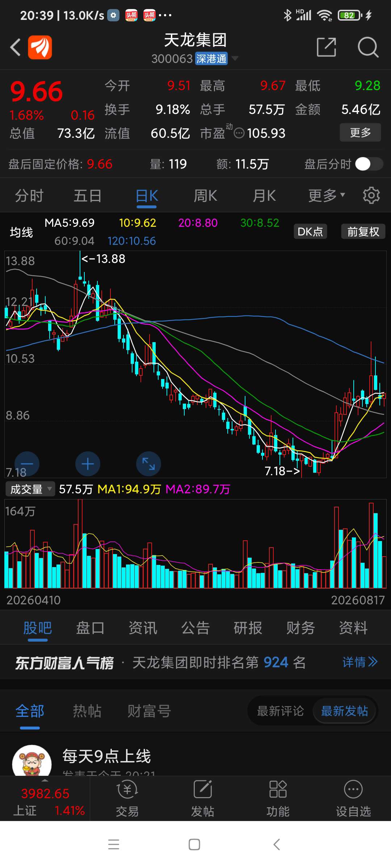
Task: Open the post titled 每天9点上线
Action: (x=106, y=756)
